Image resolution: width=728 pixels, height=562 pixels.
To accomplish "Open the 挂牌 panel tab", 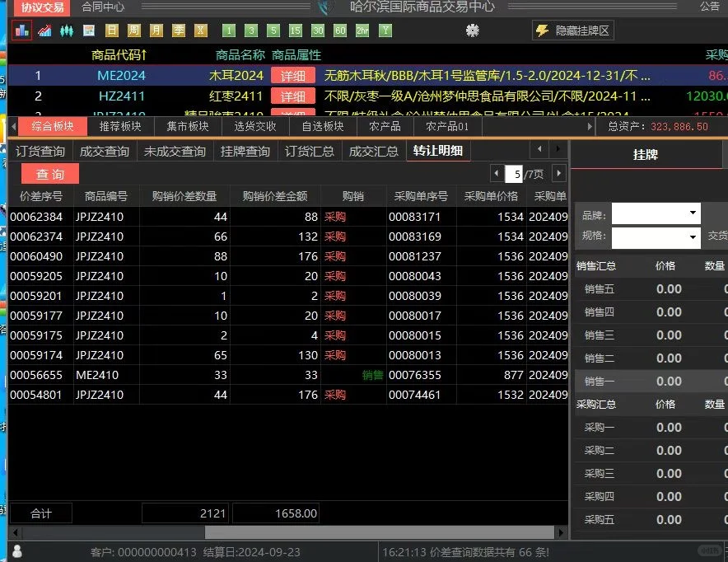I will 646,155.
